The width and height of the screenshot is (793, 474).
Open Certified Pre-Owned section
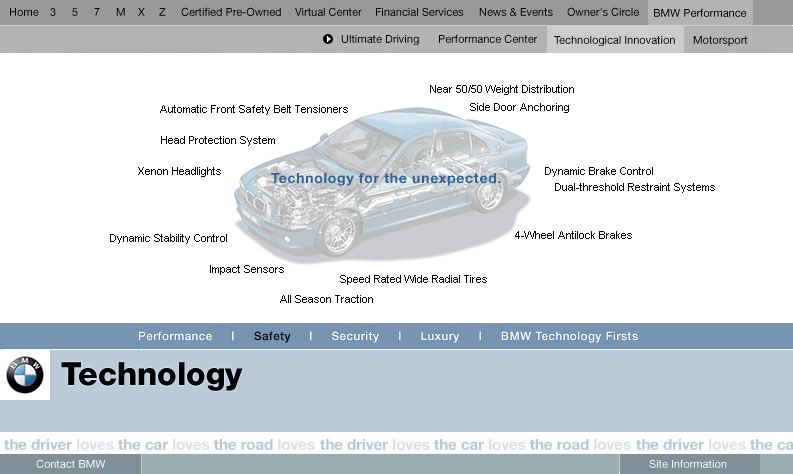(231, 12)
